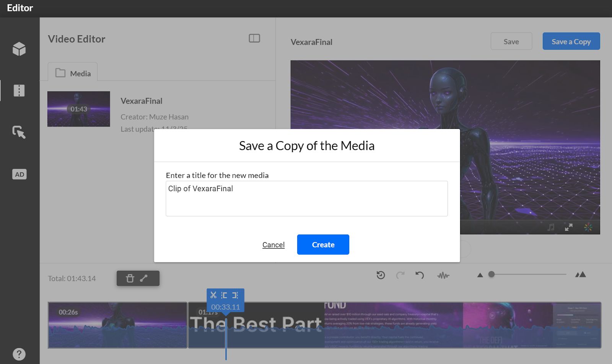The width and height of the screenshot is (612, 364).
Task: Click the colorful pinwheel icon in player
Action: (588, 227)
